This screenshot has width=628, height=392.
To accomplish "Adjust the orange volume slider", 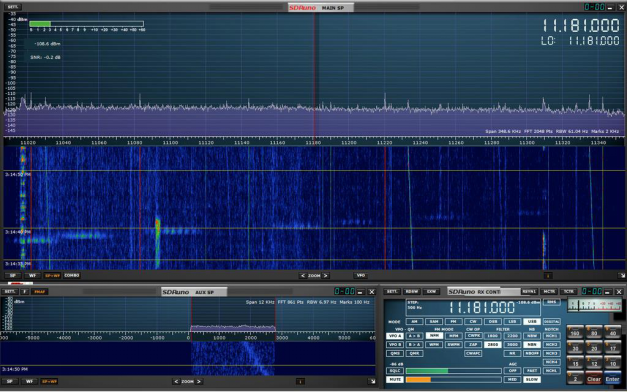I will point(453,379).
